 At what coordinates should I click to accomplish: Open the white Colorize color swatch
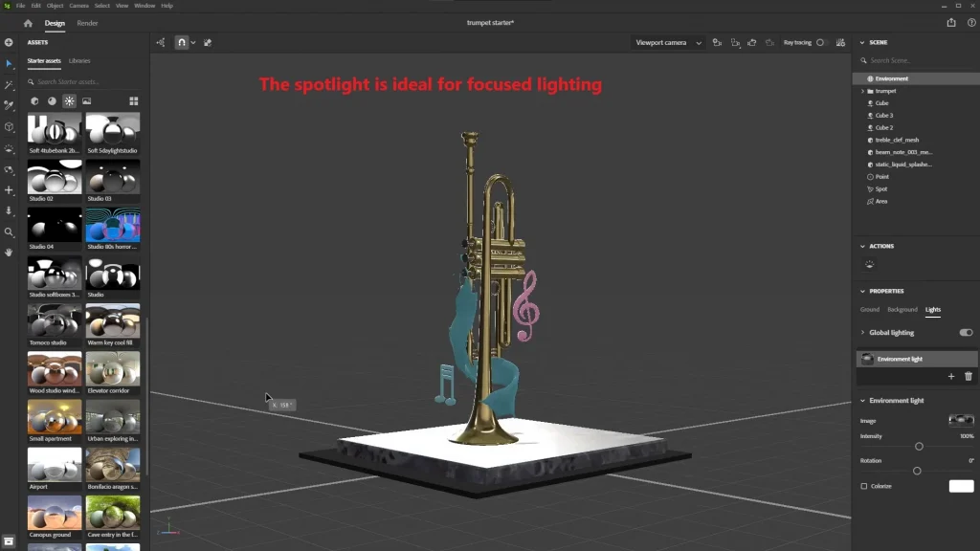click(x=961, y=486)
